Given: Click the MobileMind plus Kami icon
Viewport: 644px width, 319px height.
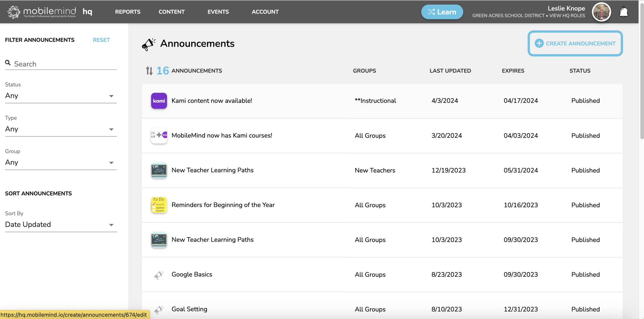Looking at the screenshot, I should point(159,135).
